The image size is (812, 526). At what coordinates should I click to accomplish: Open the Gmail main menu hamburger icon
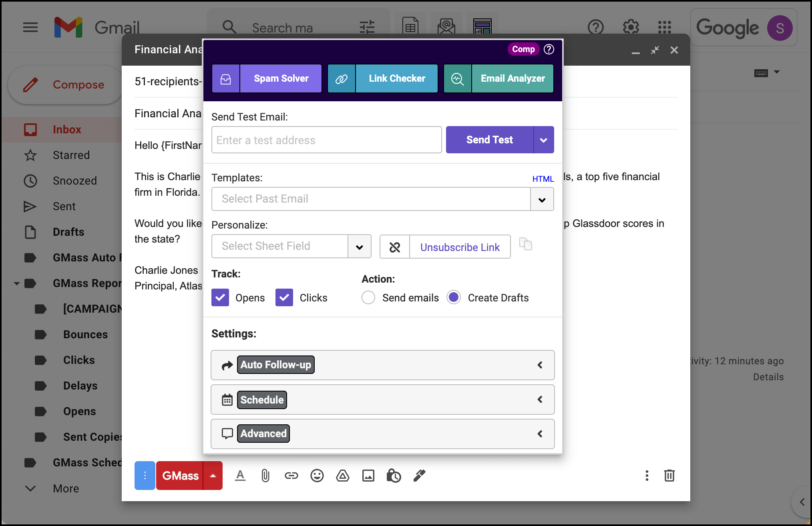pyautogui.click(x=30, y=28)
